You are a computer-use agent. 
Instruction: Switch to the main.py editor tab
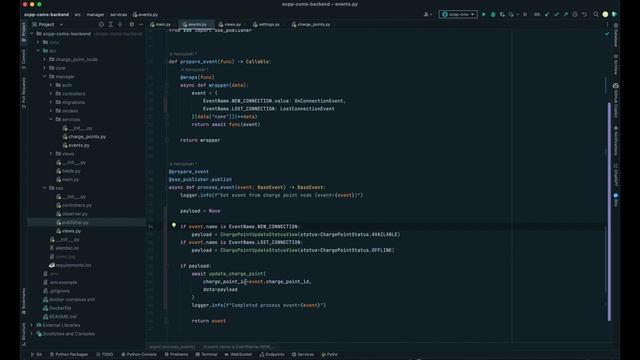pyautogui.click(x=160, y=24)
